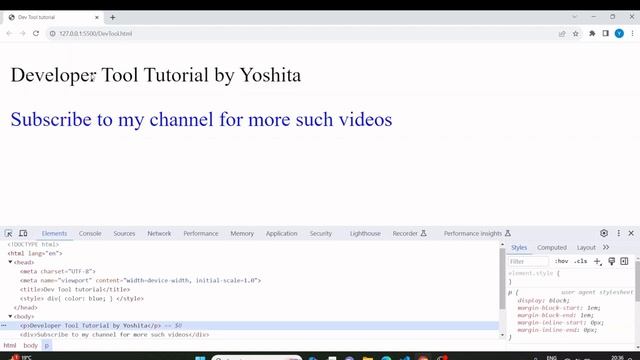Open a new browser tab
Screen dimensions: 640x360
tap(113, 17)
